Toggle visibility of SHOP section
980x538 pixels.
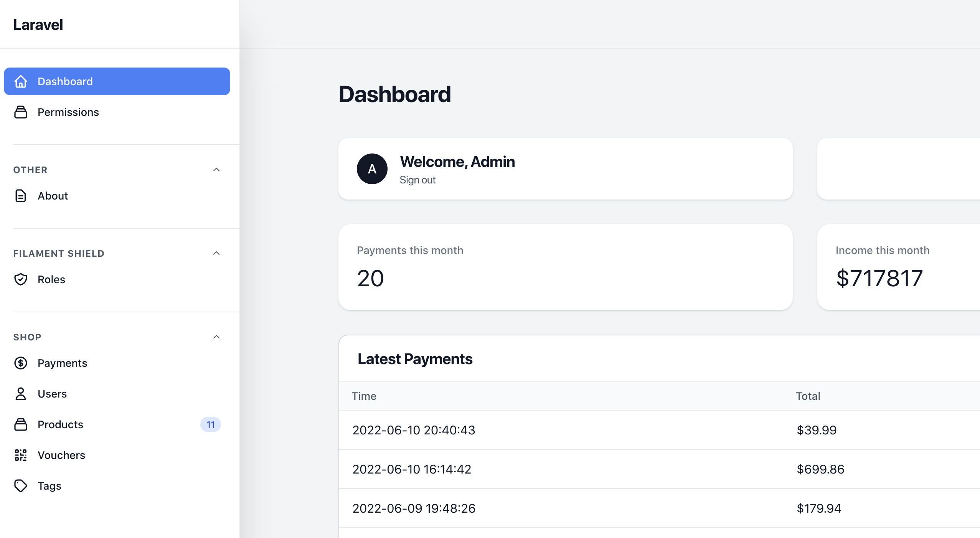pyautogui.click(x=216, y=337)
